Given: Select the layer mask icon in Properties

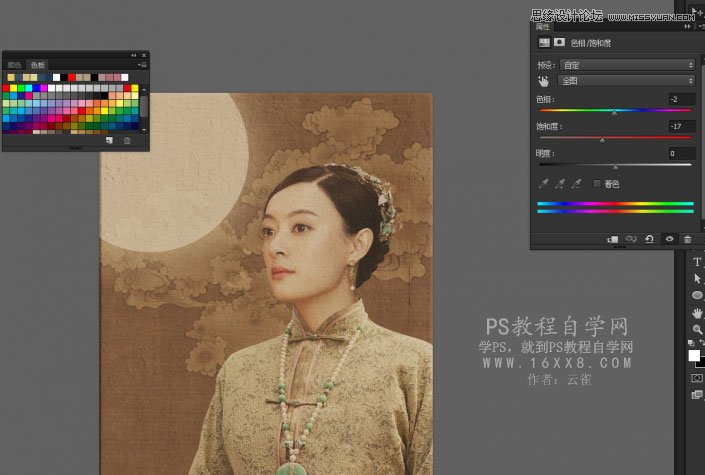Looking at the screenshot, I should pyautogui.click(x=559, y=42).
